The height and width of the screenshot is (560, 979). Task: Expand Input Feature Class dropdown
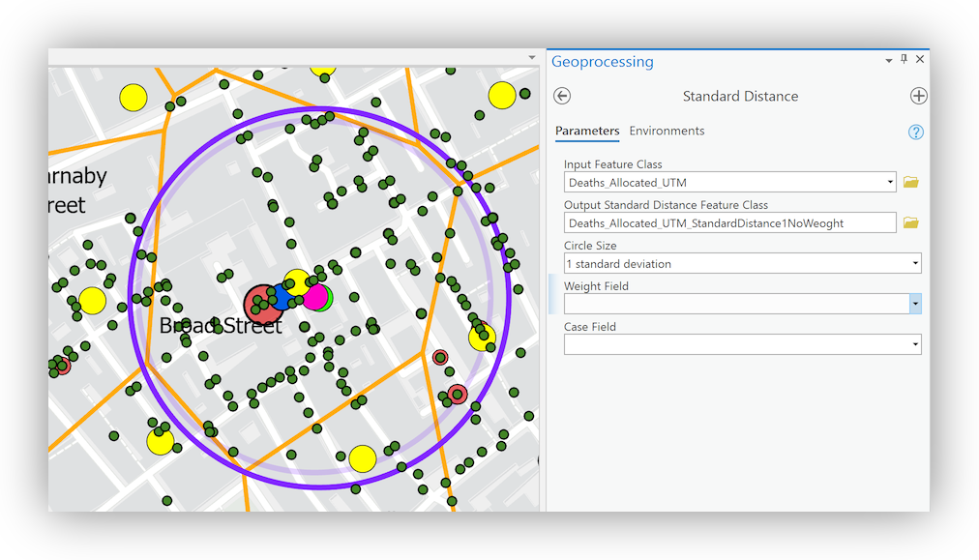pyautogui.click(x=890, y=182)
